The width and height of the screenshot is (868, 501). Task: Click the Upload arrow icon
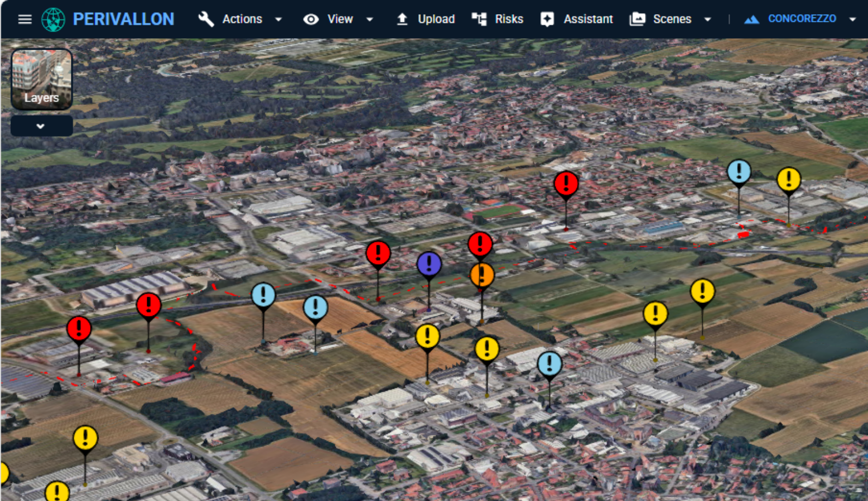tap(402, 19)
